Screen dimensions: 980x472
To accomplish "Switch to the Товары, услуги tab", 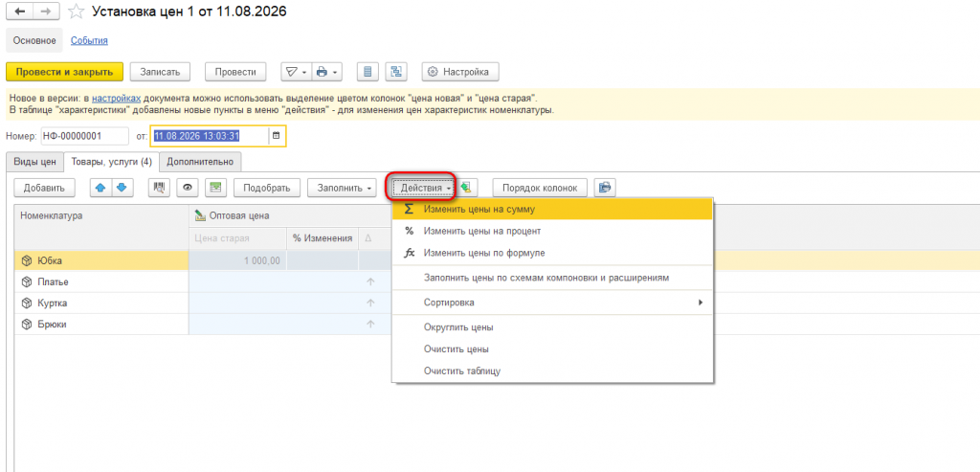I will pos(111,162).
